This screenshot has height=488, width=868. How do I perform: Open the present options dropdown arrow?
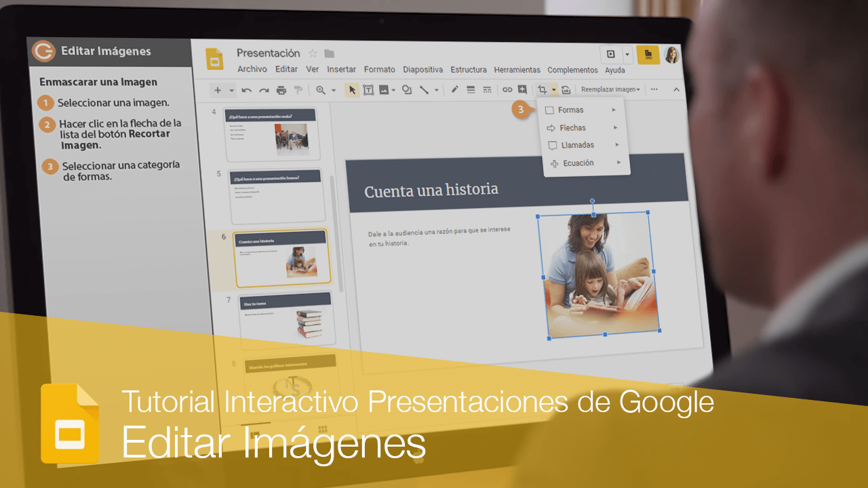pos(627,54)
